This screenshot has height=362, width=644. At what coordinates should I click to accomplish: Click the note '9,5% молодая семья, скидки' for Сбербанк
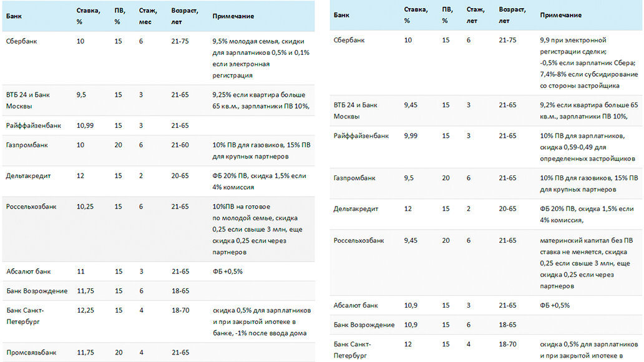pos(261,58)
